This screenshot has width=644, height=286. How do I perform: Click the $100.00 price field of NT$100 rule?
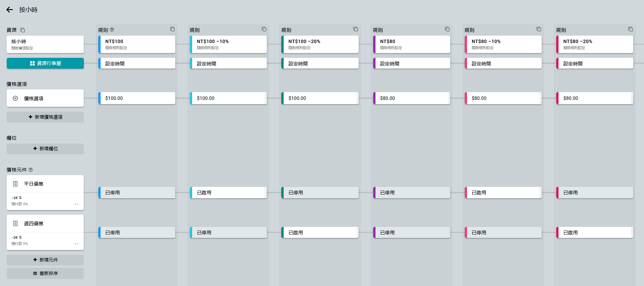(137, 98)
